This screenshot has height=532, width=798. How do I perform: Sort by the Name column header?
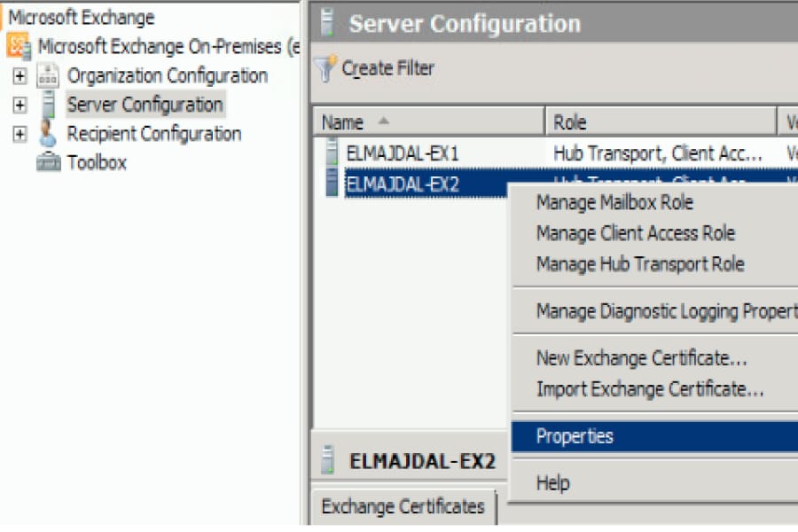pyautogui.click(x=428, y=122)
